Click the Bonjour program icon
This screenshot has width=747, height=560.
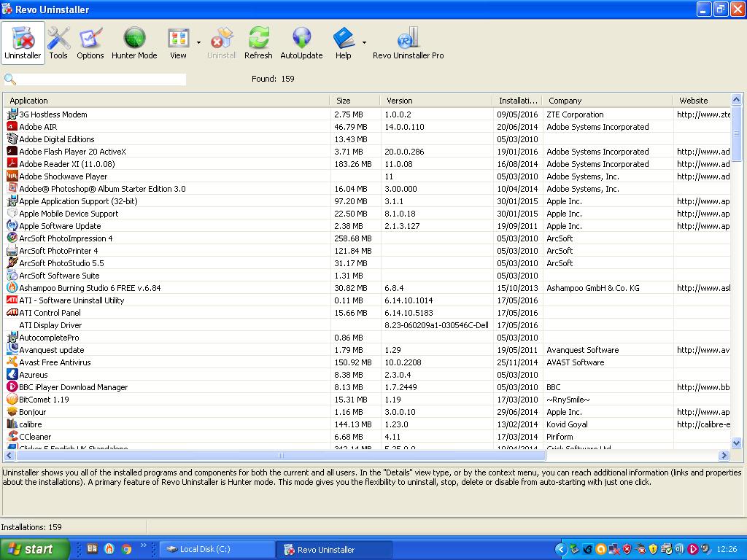point(12,411)
